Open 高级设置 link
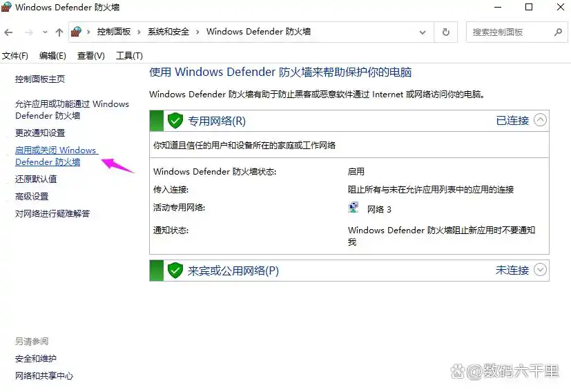 [32, 197]
